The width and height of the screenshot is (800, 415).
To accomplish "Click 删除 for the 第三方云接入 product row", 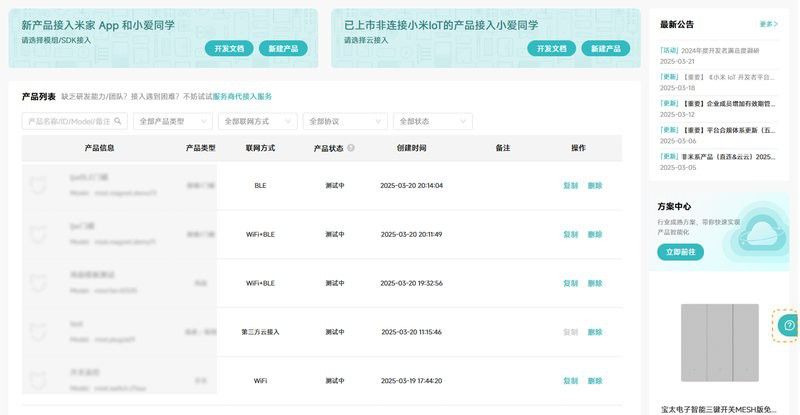I will coord(595,332).
